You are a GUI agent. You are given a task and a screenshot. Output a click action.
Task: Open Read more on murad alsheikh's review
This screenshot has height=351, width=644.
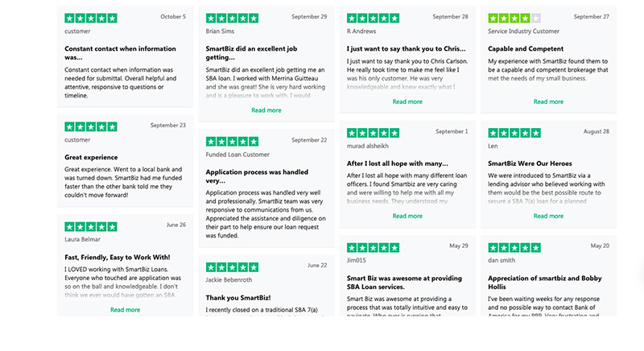407,217
